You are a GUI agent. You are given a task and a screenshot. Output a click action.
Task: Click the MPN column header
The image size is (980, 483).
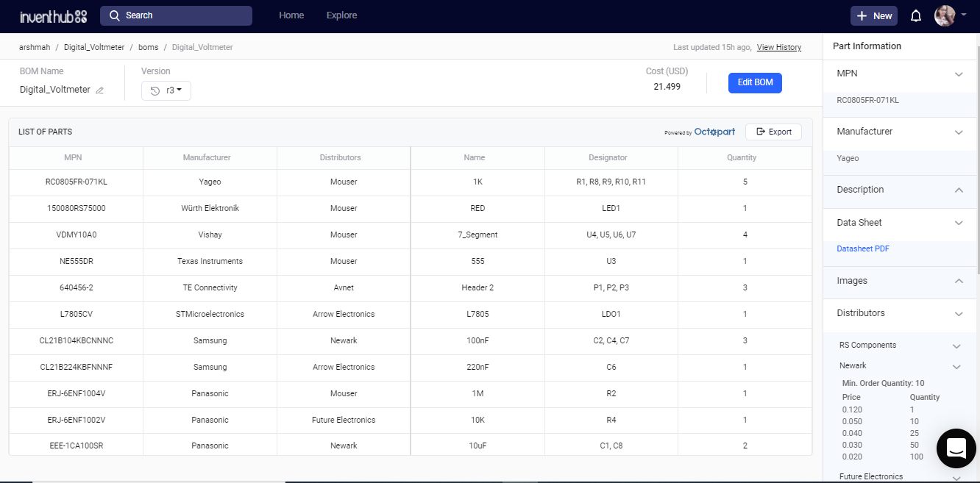click(x=73, y=157)
